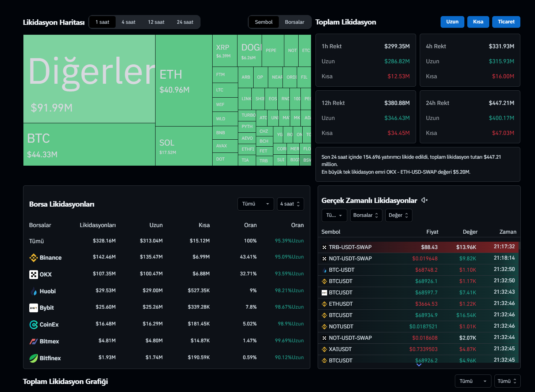Click the blue Ticaret button

[x=506, y=22]
